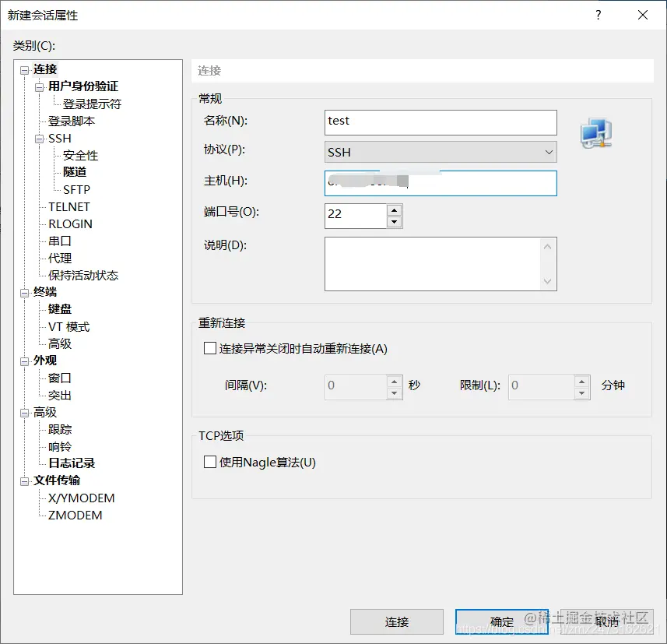Click the help question mark icon
The image size is (667, 644).
[x=597, y=15]
